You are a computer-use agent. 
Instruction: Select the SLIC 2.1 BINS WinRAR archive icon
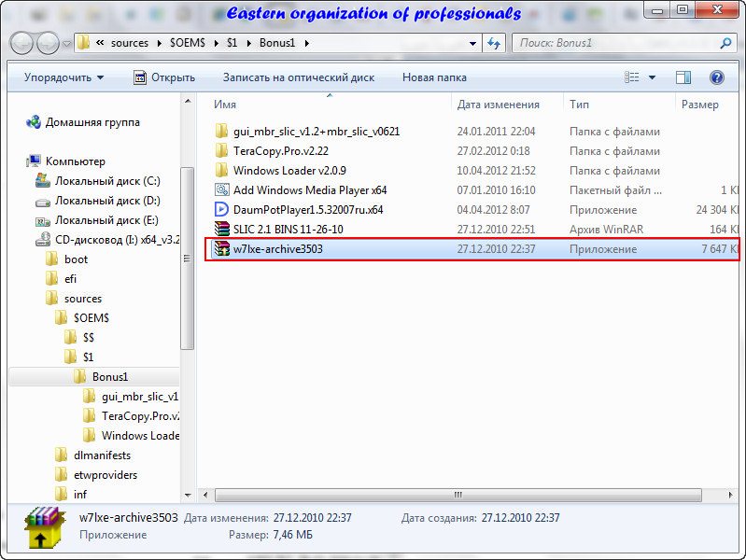click(221, 230)
